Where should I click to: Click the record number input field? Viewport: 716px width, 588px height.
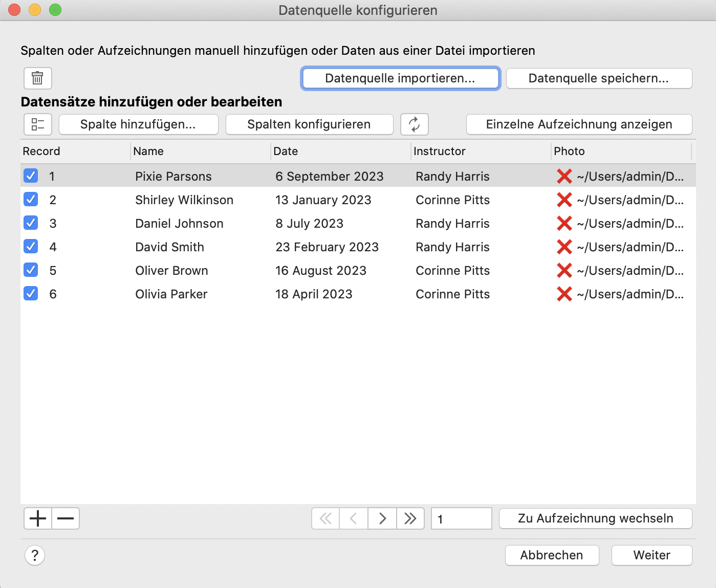(461, 518)
